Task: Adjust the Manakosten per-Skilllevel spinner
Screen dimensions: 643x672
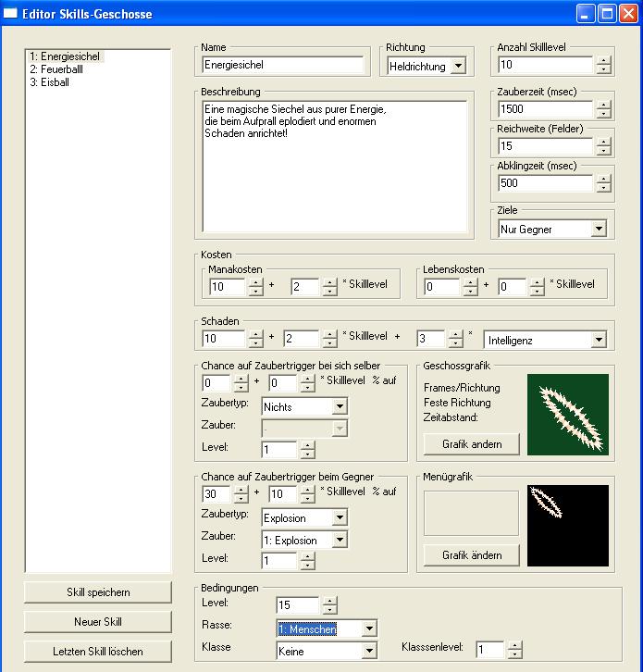Action: tap(329, 287)
